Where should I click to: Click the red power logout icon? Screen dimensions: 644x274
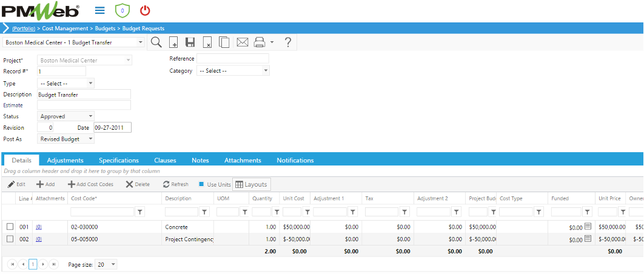point(145,11)
